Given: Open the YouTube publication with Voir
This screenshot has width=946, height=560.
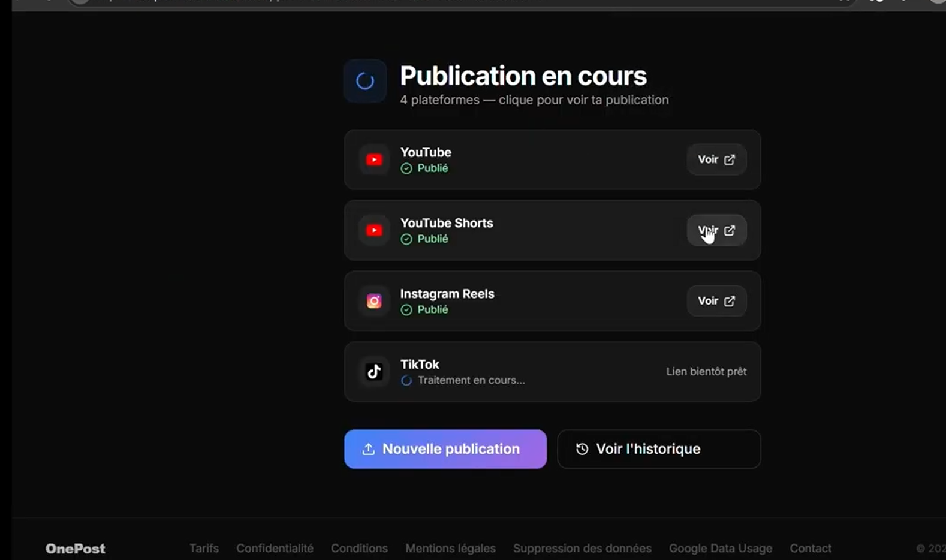Looking at the screenshot, I should (x=716, y=159).
